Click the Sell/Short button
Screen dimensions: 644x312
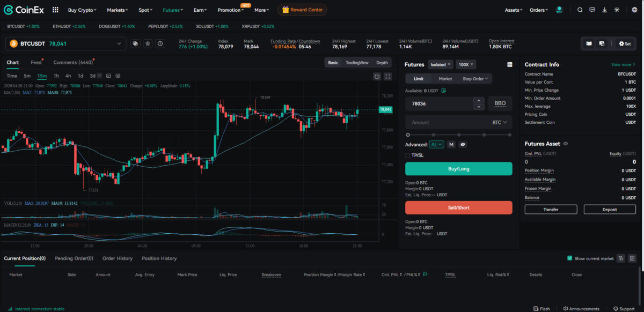459,207
